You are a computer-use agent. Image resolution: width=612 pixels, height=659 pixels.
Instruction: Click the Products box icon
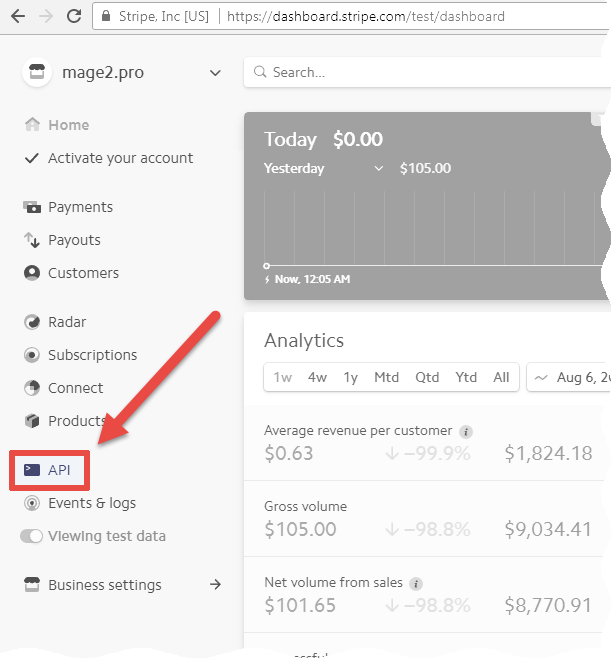click(x=32, y=421)
